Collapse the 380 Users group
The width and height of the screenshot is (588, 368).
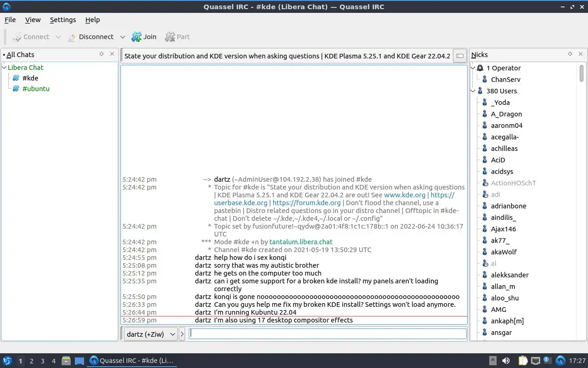pos(473,91)
